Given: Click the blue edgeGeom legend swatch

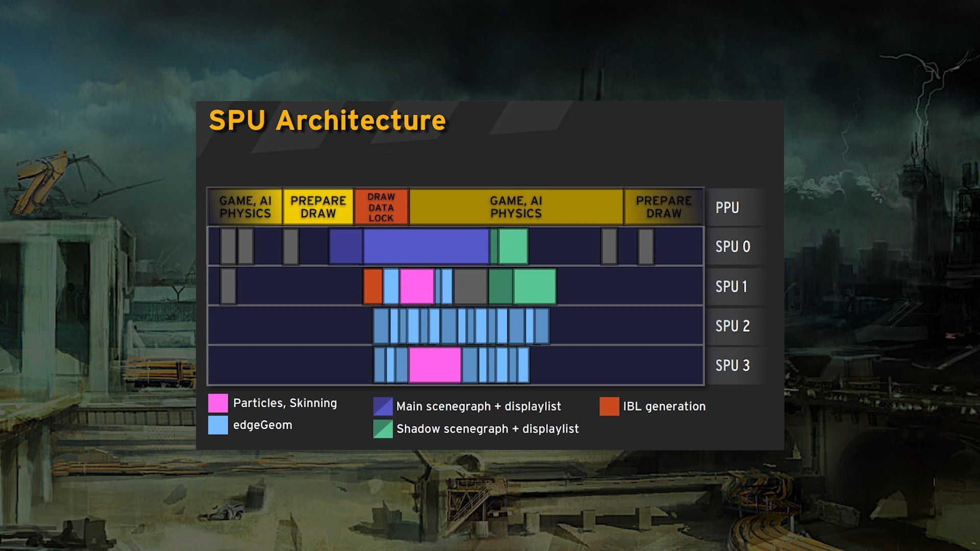Looking at the screenshot, I should click(218, 425).
